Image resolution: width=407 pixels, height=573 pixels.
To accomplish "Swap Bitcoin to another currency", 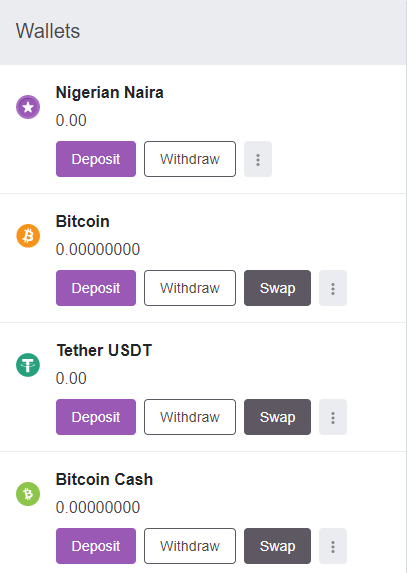I will click(277, 288).
